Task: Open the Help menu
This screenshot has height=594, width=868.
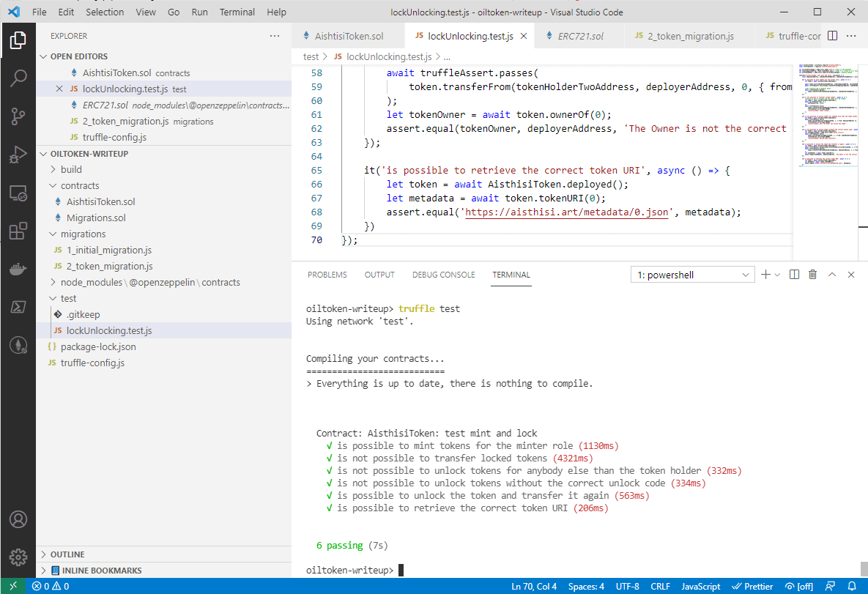Action: [276, 12]
